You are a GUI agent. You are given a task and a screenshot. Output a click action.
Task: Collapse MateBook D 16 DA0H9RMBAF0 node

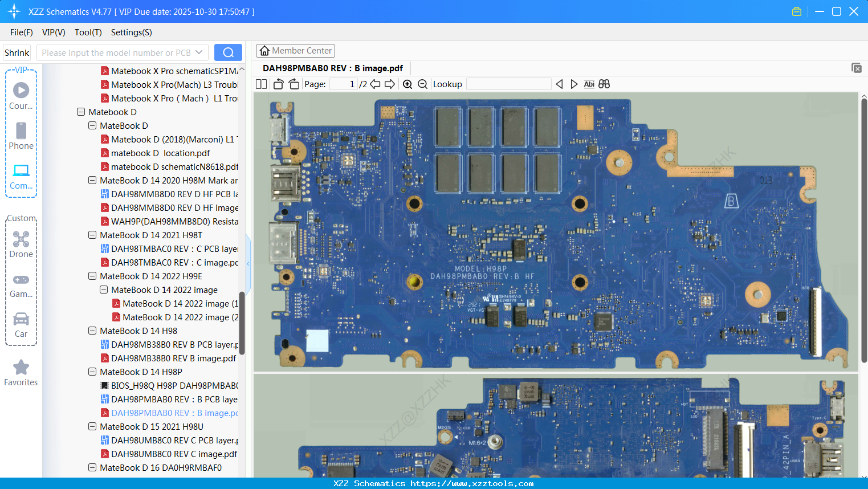click(92, 468)
